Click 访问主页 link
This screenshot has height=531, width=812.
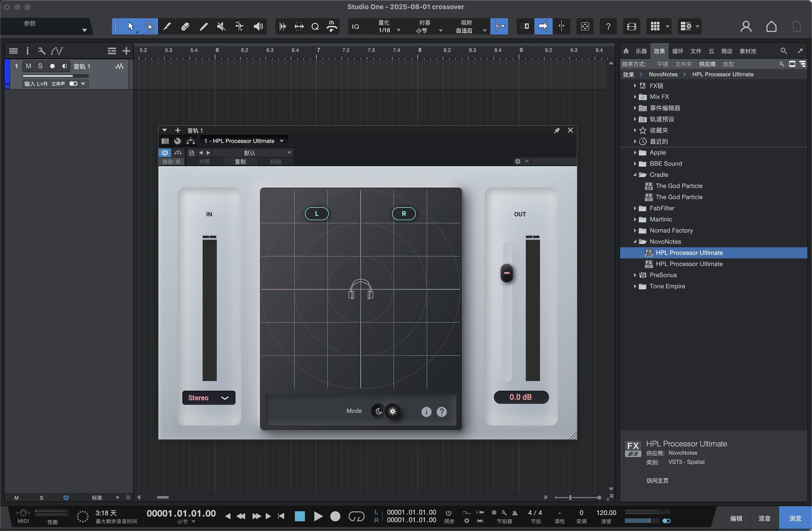[x=657, y=481]
